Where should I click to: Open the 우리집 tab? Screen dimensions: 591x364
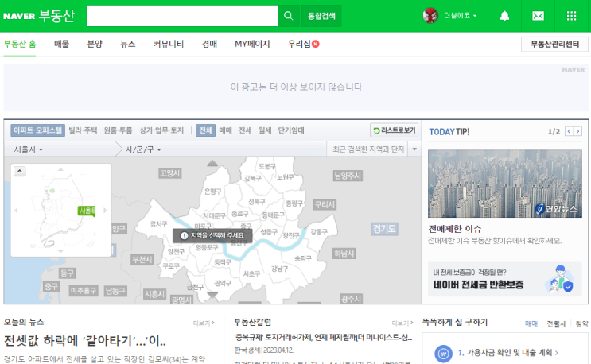point(299,44)
